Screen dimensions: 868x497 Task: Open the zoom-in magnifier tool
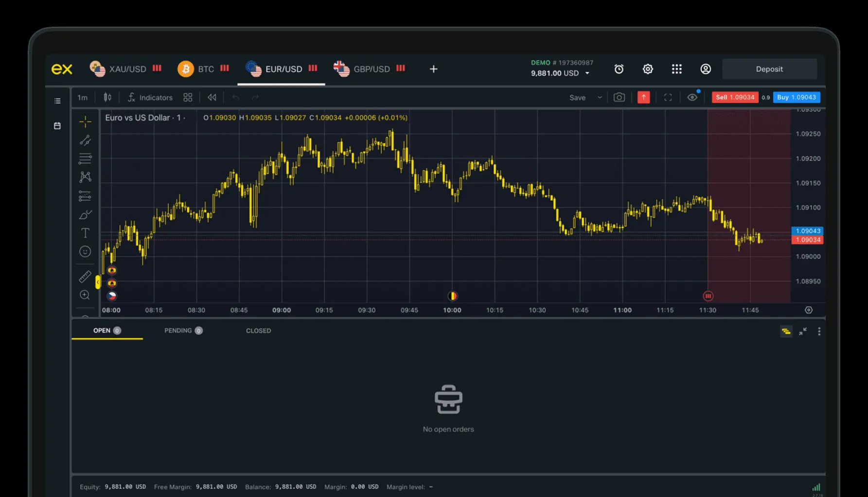coord(85,295)
